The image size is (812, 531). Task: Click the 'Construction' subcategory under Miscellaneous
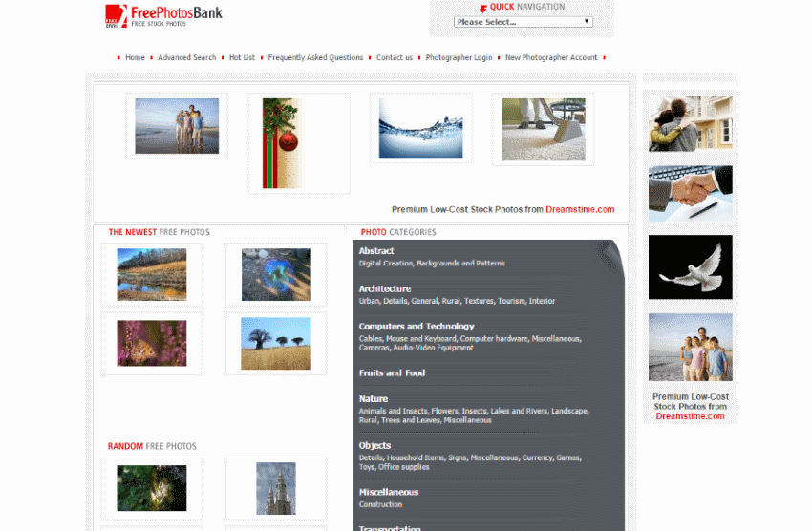tap(380, 504)
